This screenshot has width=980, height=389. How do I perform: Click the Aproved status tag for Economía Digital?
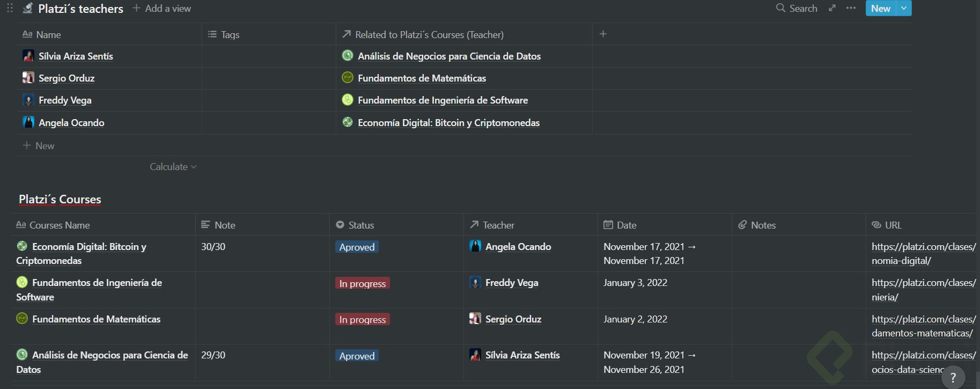point(357,247)
